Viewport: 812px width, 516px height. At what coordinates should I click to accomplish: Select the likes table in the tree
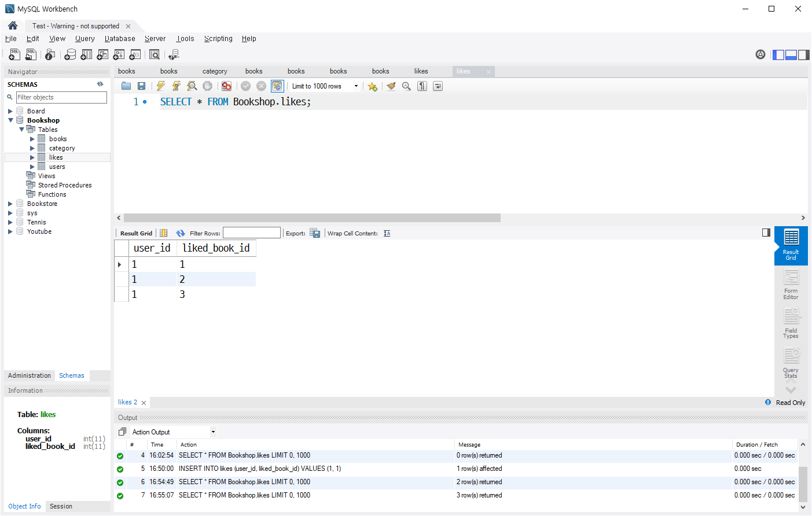coord(56,157)
